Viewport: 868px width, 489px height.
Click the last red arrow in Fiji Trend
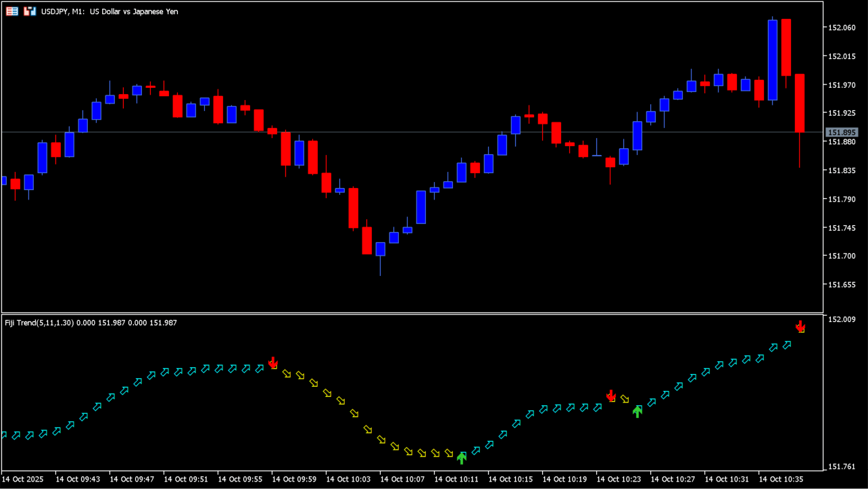(800, 326)
